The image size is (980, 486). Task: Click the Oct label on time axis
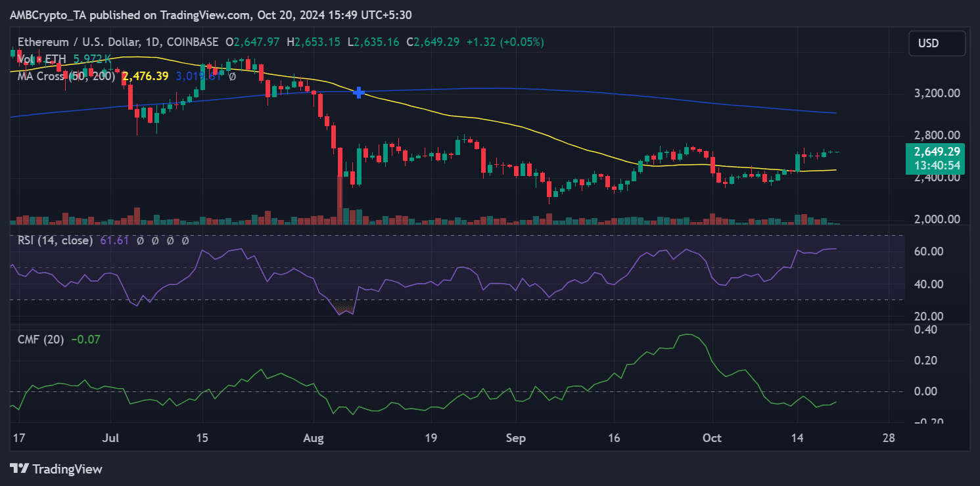712,438
